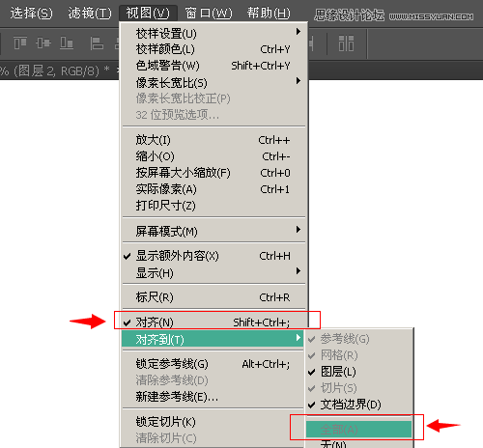Uncheck snap to 图层(L)
483x448 pixels.
[359, 372]
